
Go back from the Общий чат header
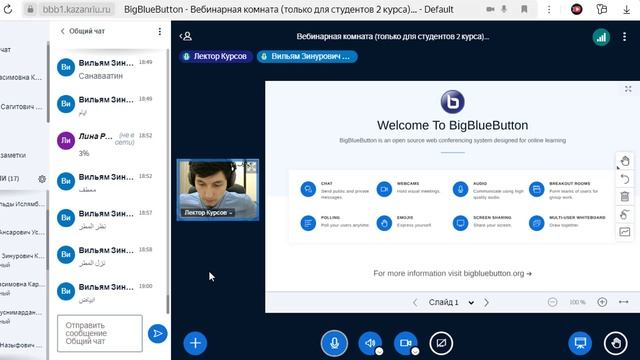[x=62, y=31]
